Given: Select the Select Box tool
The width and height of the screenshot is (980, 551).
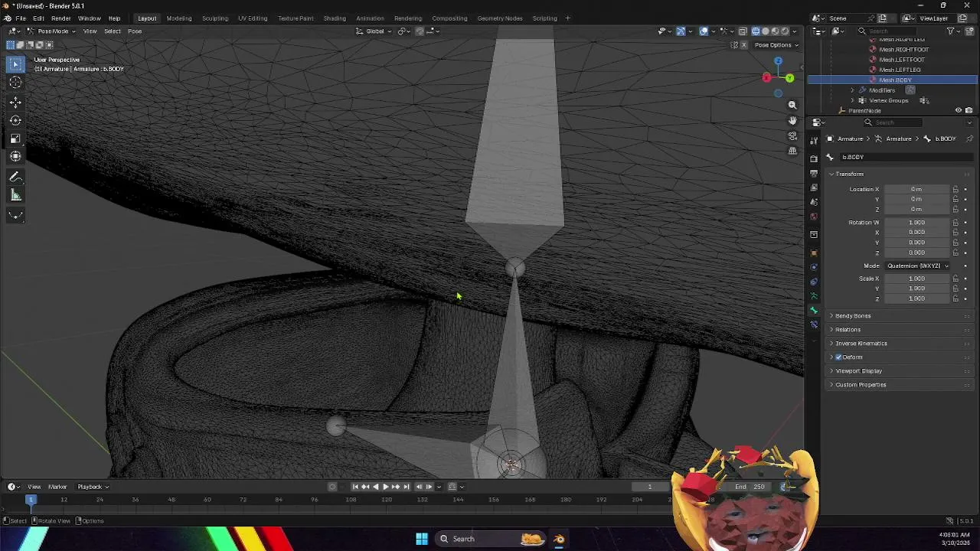Looking at the screenshot, I should click(15, 64).
